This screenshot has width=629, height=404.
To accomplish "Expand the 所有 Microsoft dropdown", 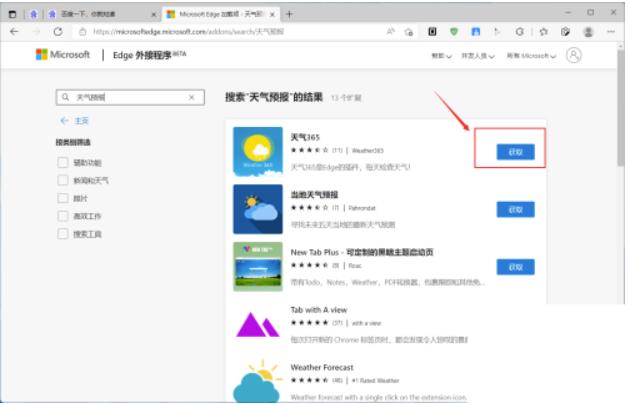I will pos(531,56).
